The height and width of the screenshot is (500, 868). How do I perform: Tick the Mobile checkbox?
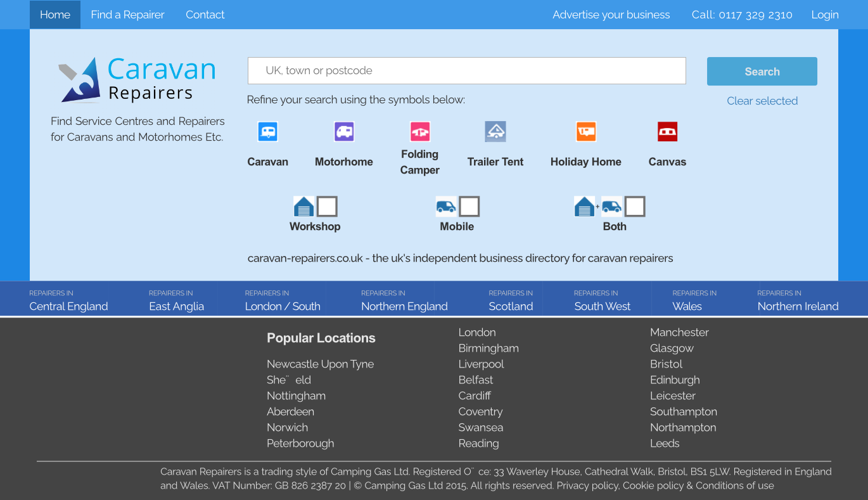469,207
